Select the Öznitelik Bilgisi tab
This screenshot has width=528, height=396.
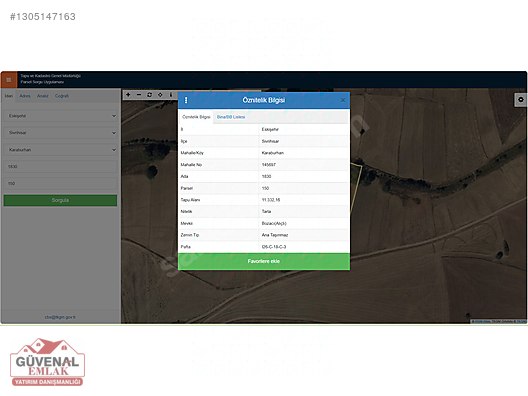pos(196,117)
